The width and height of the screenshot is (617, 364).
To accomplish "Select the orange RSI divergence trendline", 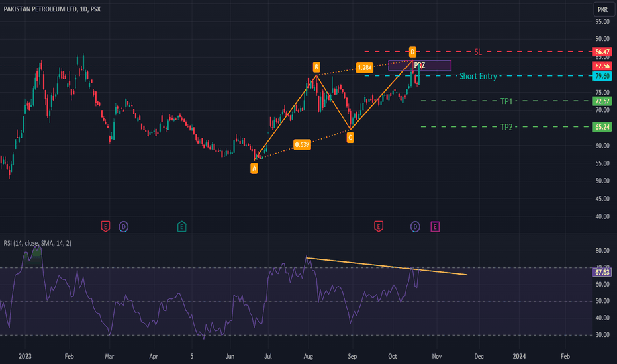I will pos(387,267).
